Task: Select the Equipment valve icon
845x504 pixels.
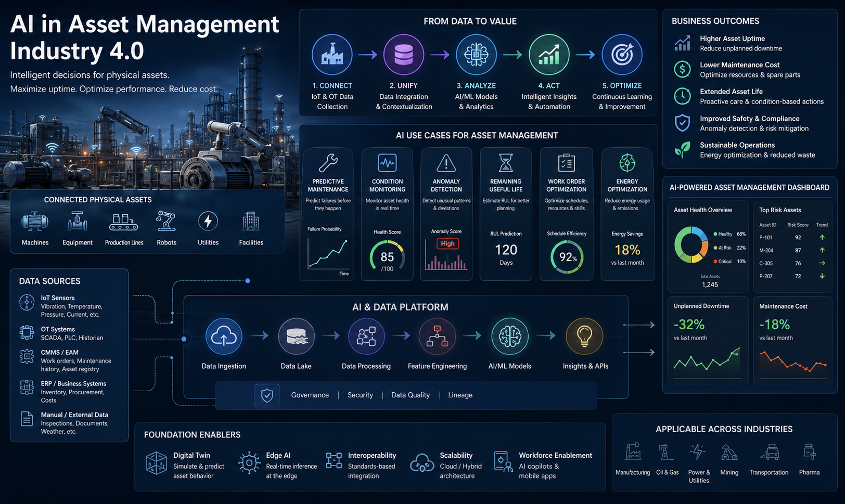Action: coord(78,222)
